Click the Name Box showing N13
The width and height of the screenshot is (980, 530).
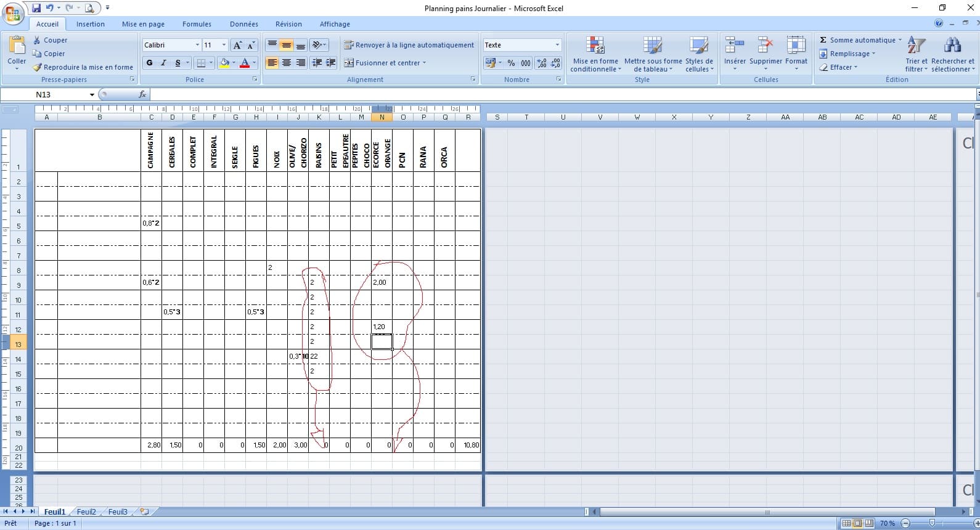point(43,94)
